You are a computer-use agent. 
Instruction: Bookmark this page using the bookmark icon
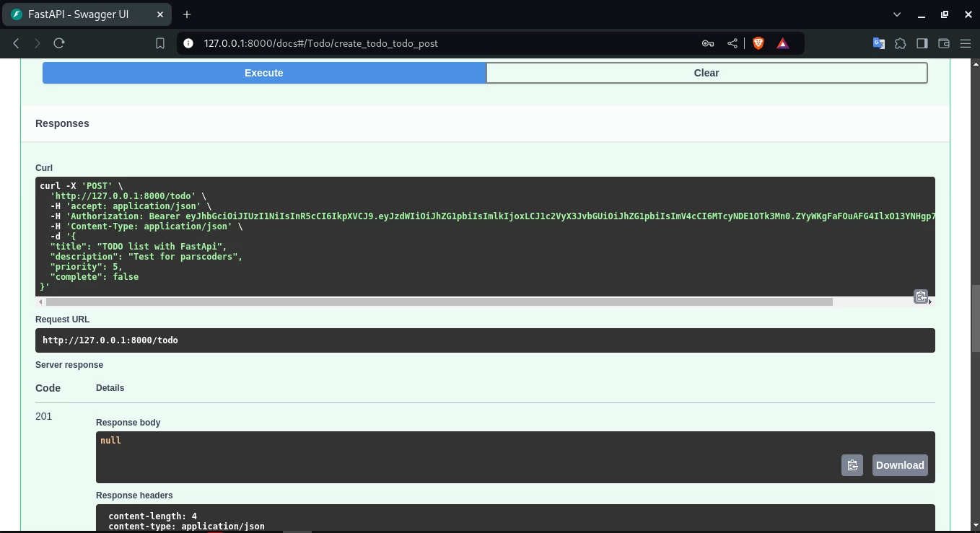[160, 43]
